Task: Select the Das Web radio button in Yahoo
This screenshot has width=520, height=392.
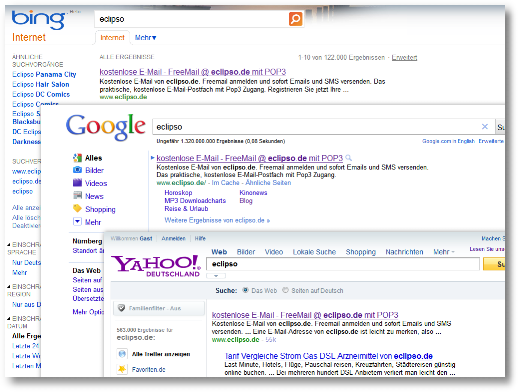Action: tap(245, 290)
